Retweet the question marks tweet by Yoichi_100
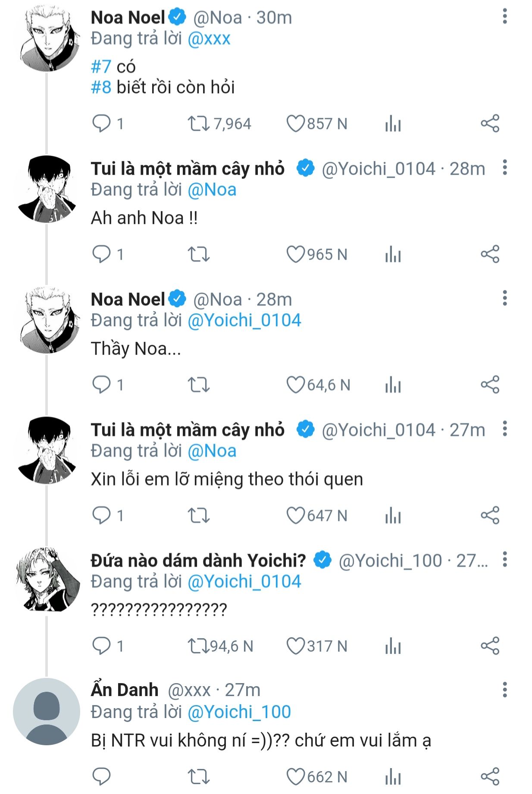This screenshot has height=794, width=532. 198,646
